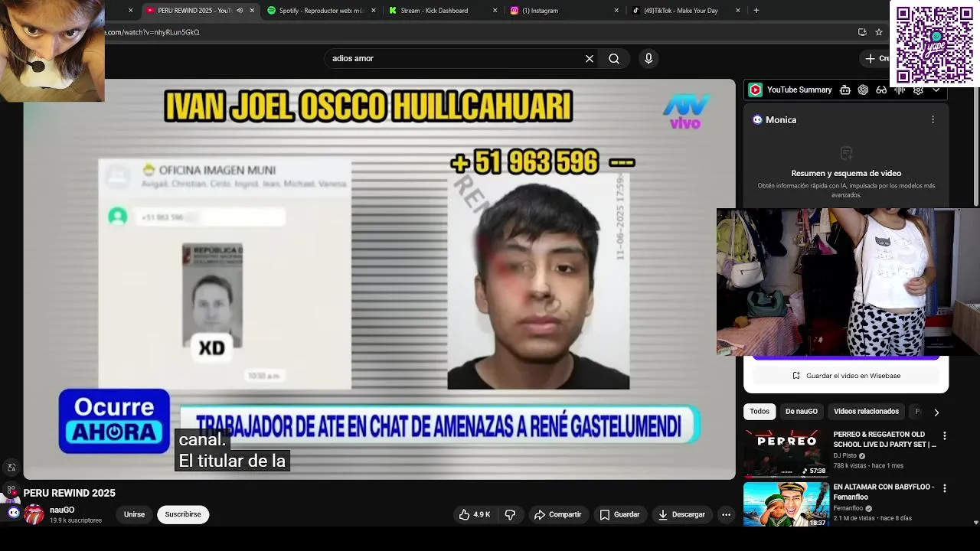Mute the PERU REWIND tab speaker icon

(240, 11)
